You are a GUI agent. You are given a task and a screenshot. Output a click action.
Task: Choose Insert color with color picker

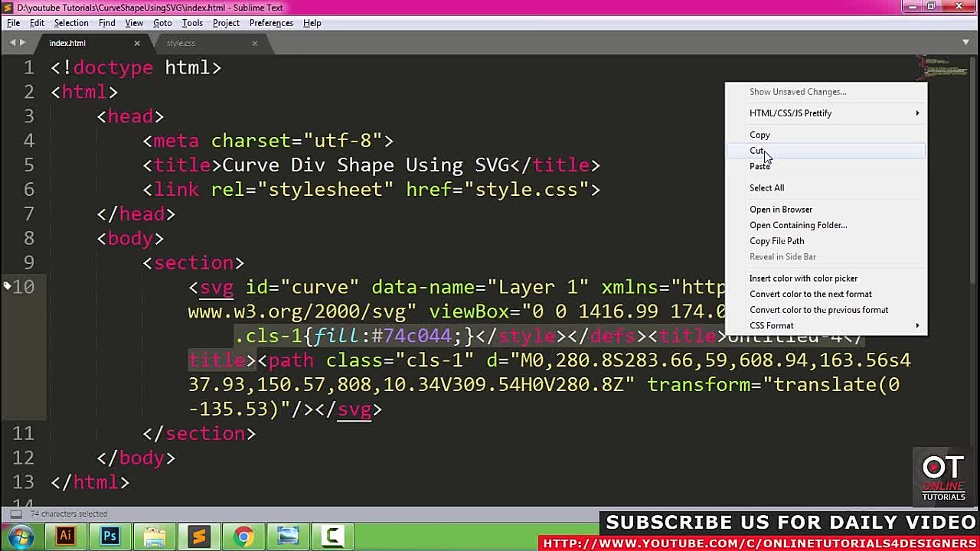pyautogui.click(x=826, y=279)
